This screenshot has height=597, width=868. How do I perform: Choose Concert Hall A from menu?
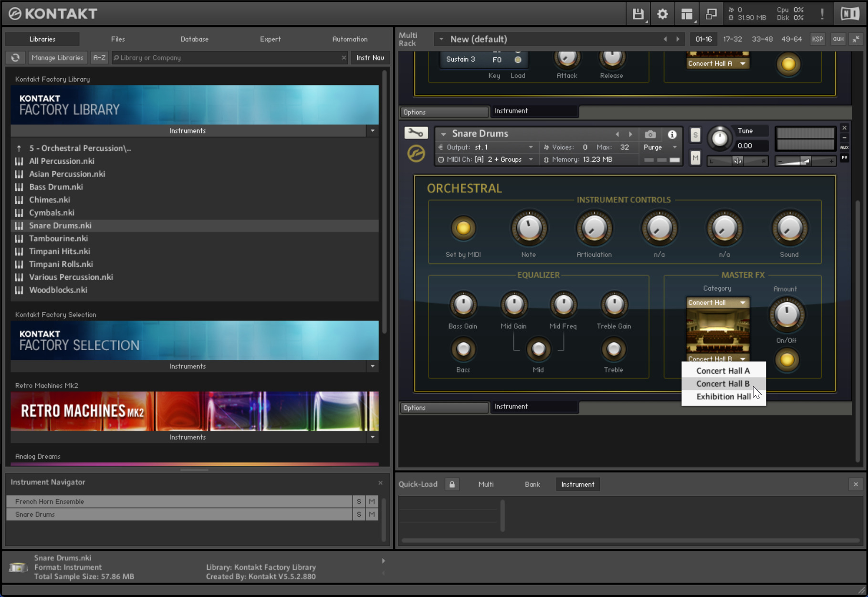(x=723, y=371)
